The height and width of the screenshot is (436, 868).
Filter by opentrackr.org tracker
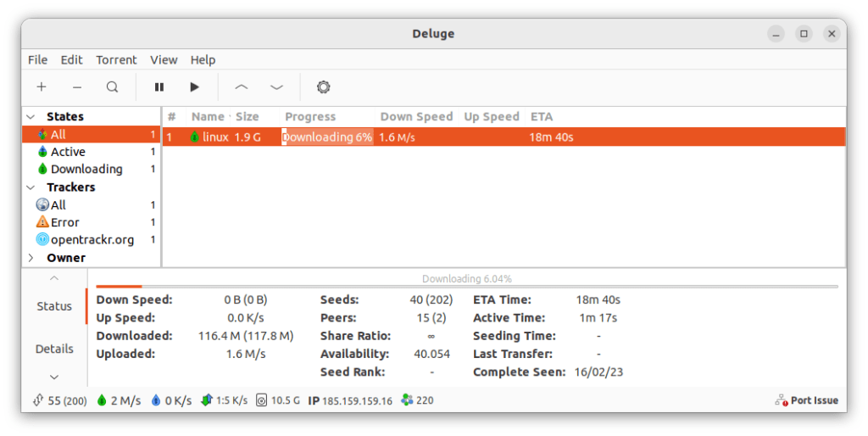(92, 240)
